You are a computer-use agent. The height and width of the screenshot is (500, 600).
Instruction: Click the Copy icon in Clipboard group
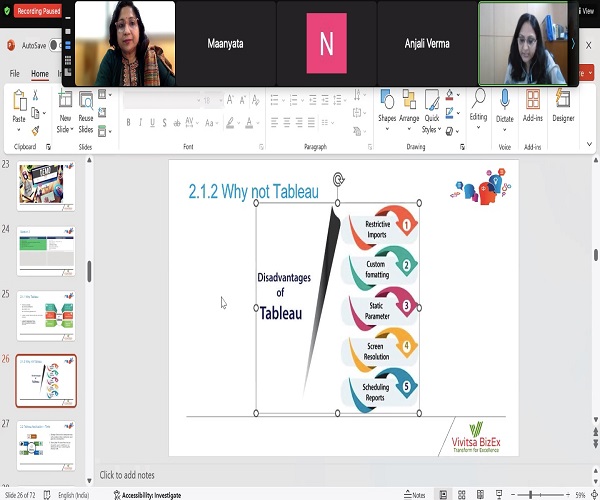tap(35, 113)
